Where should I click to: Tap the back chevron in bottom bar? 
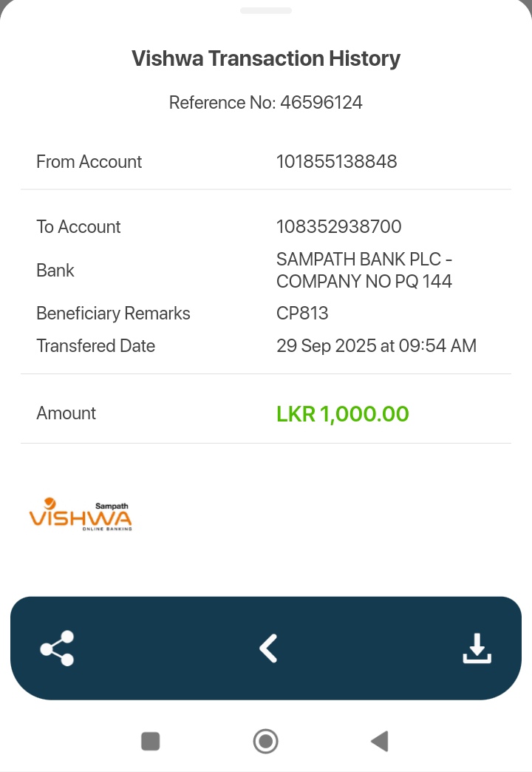point(267,649)
